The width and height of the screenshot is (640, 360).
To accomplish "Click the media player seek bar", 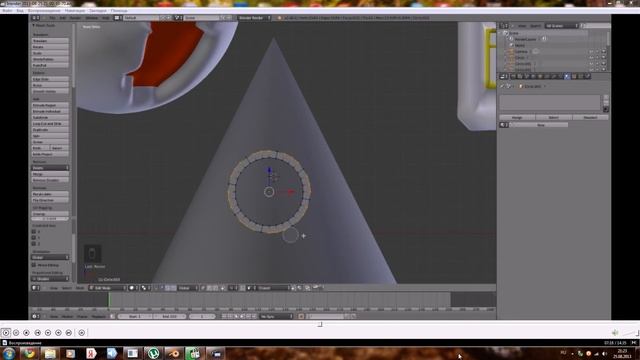I will click(x=320, y=324).
